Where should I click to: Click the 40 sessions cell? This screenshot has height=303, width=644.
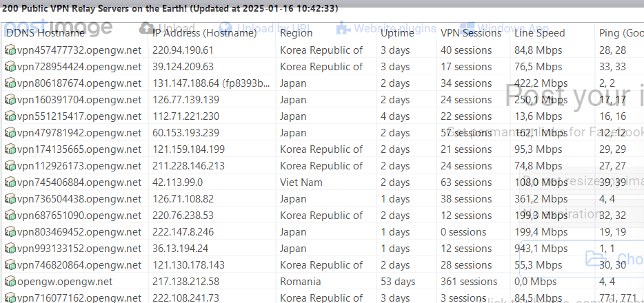466,50
